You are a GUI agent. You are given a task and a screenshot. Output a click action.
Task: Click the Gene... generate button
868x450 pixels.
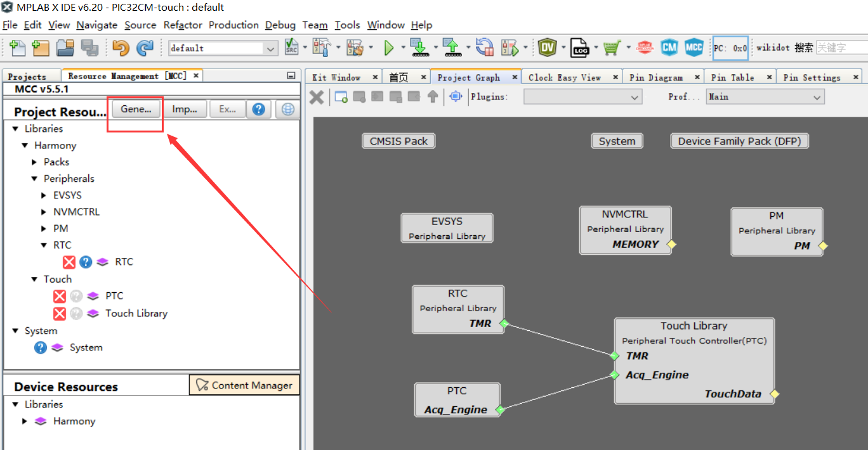(136, 109)
